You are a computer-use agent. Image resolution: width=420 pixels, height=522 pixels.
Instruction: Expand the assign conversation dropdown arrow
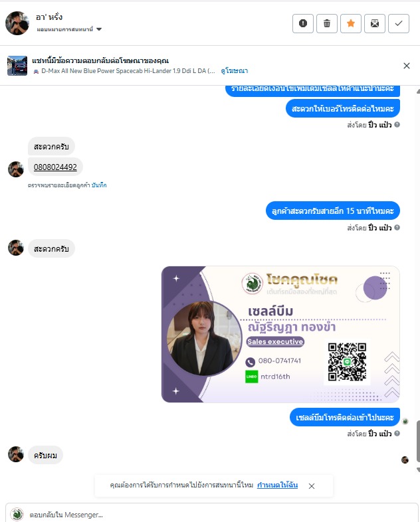click(x=99, y=29)
